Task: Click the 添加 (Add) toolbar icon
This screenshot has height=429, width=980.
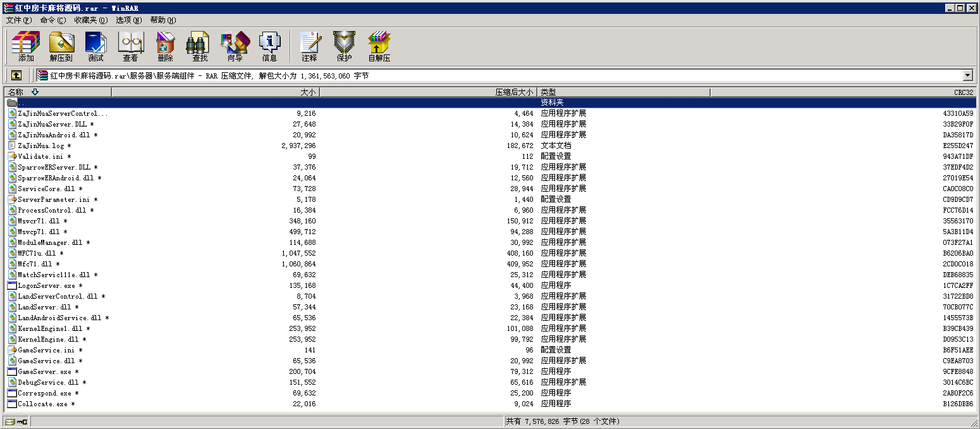Action: (26, 47)
